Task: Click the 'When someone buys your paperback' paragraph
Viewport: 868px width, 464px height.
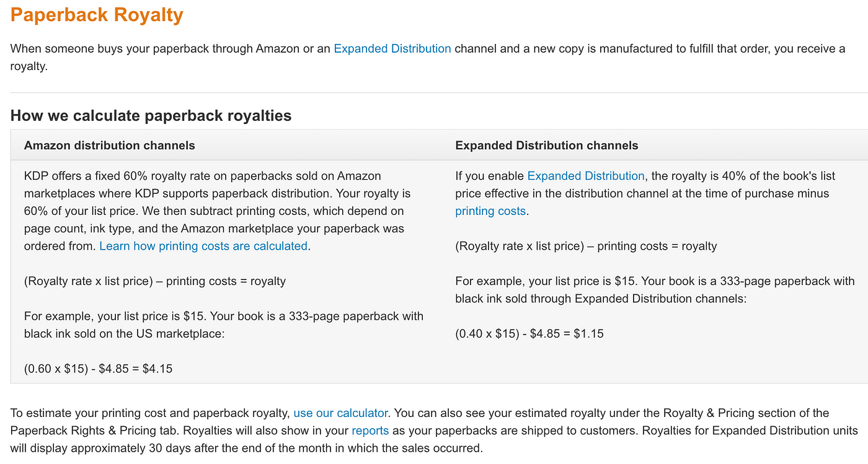Action: [428, 57]
